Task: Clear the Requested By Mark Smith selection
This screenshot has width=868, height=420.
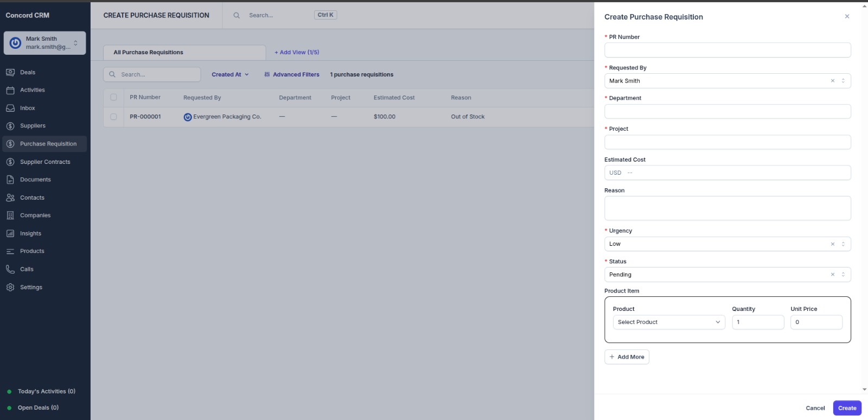Action: coord(832,81)
